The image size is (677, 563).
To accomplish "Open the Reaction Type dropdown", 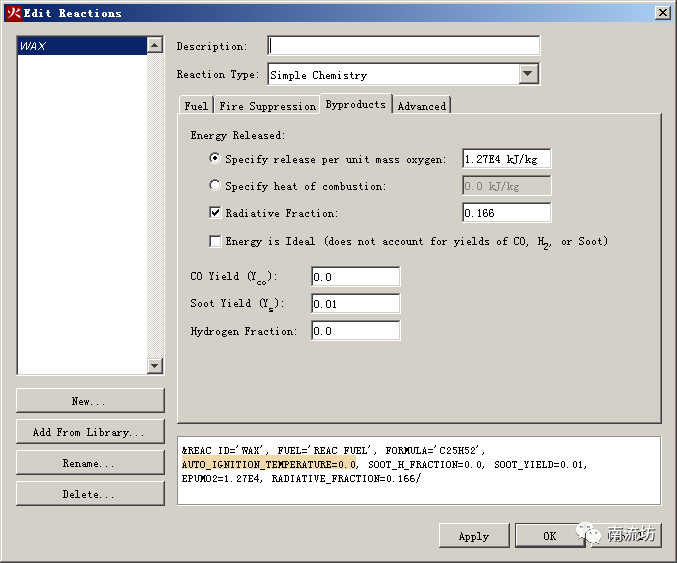I will coord(529,75).
